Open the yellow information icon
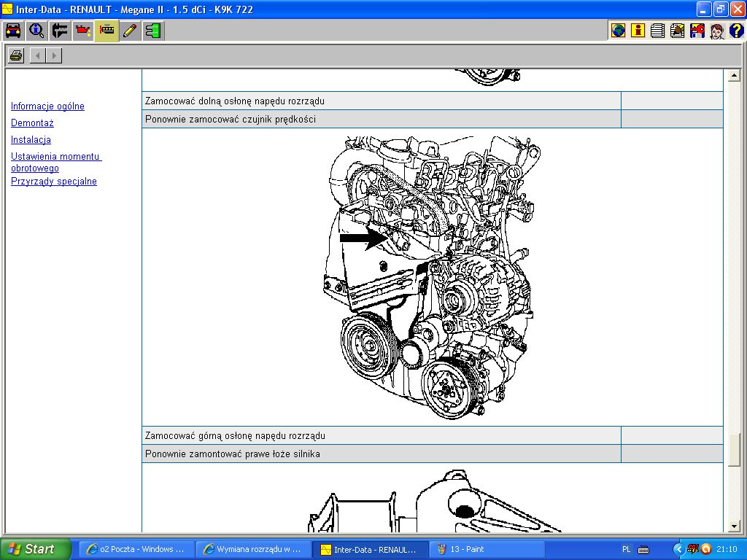 point(638,31)
